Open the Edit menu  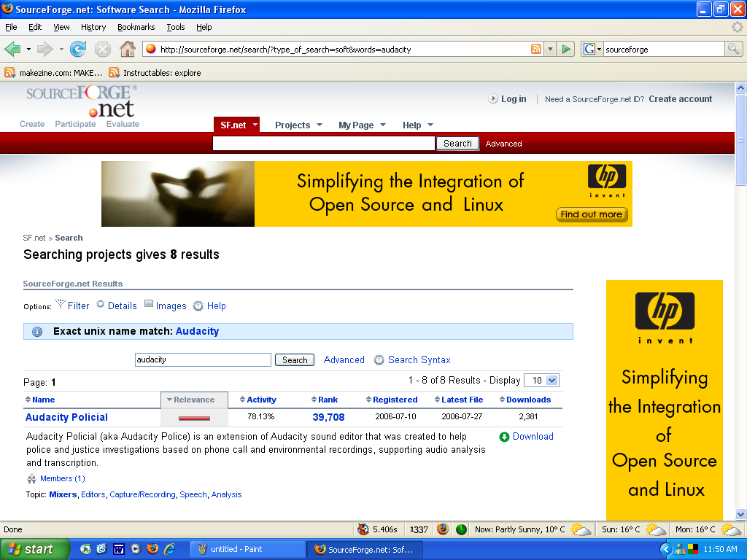pos(35,27)
